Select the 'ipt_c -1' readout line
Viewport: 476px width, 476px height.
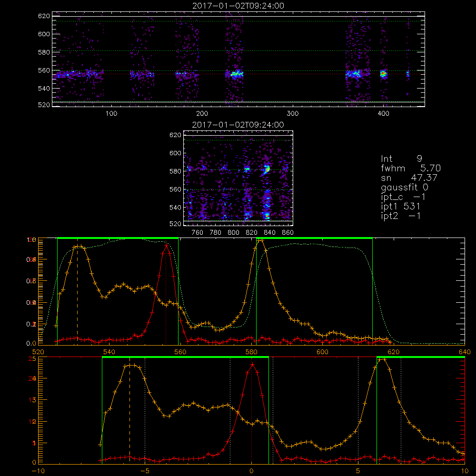[403, 197]
